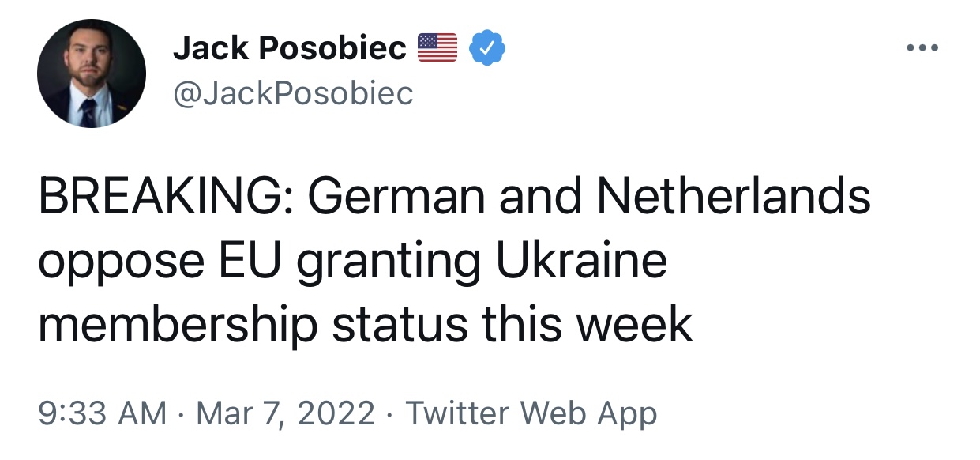
Task: Open the Twitter Web App source link
Action: tap(531, 413)
